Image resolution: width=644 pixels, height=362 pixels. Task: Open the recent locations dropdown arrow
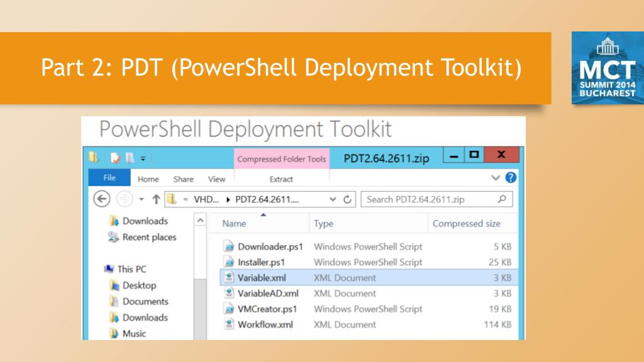click(142, 199)
